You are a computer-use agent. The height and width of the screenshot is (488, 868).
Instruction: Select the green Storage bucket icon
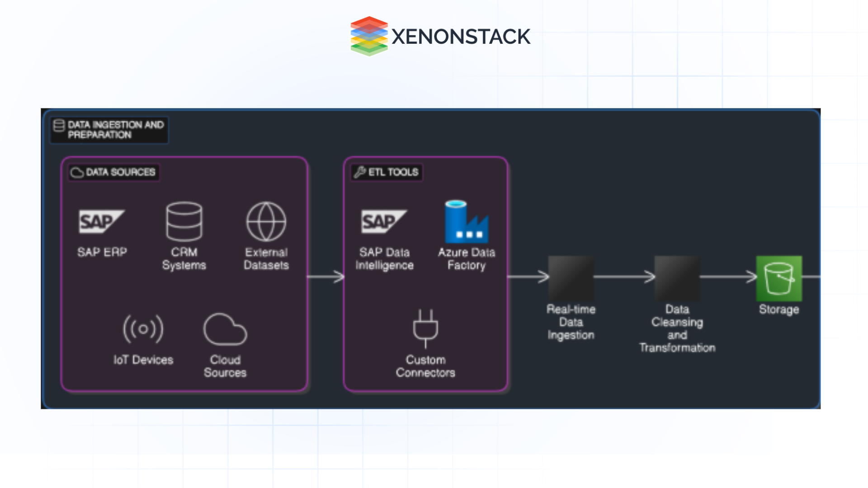(779, 278)
